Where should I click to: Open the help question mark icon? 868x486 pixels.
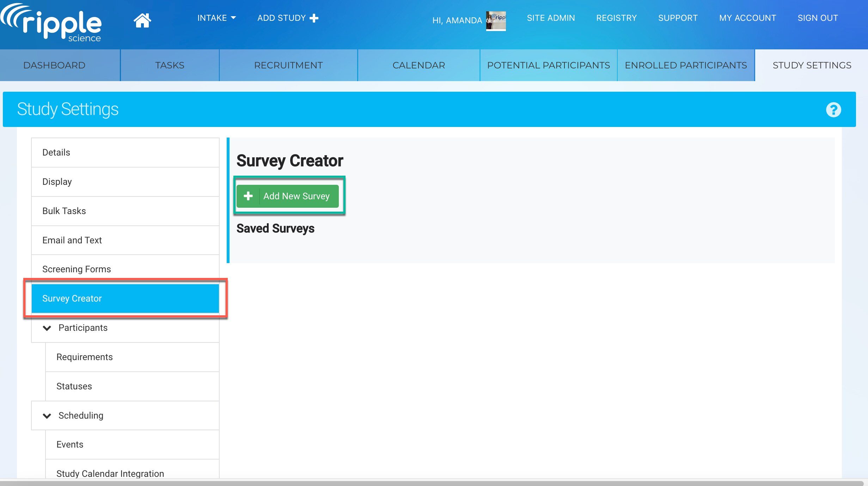[x=833, y=110]
